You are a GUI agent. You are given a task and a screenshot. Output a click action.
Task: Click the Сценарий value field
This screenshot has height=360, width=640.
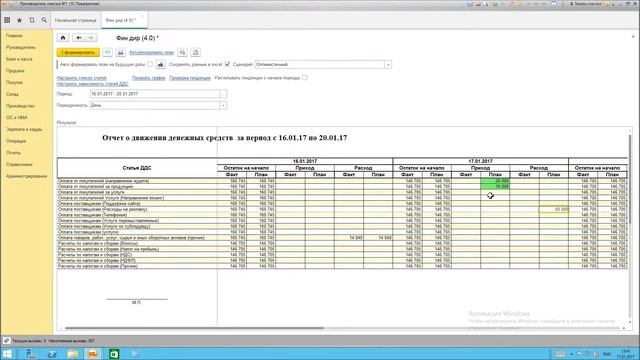point(319,64)
